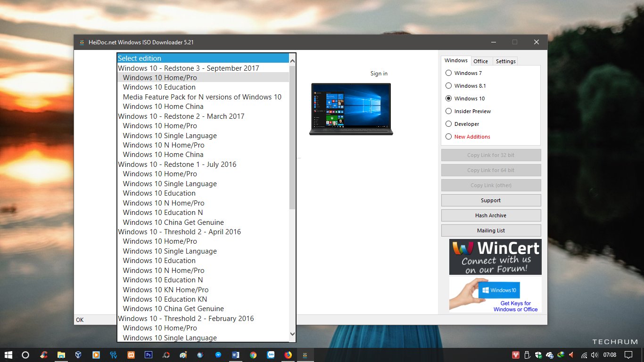Choose Media Feature Pack for N versions
644x362 pixels.
(203, 97)
